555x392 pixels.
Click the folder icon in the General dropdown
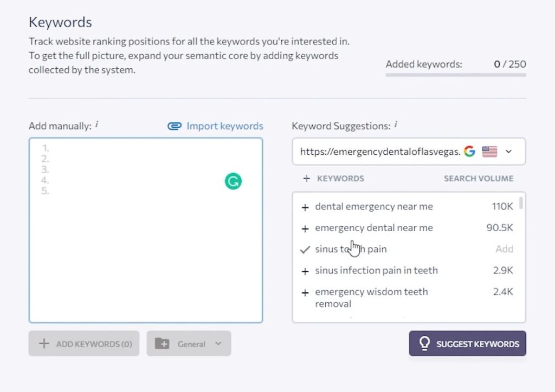pyautogui.click(x=162, y=343)
